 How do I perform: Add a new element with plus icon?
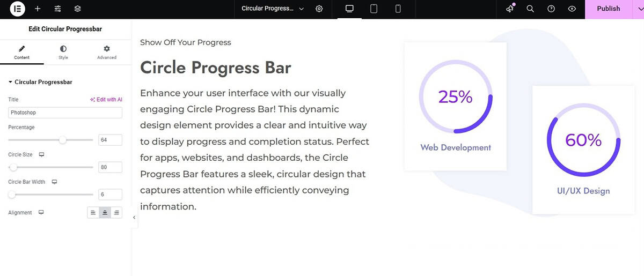pos(38,9)
